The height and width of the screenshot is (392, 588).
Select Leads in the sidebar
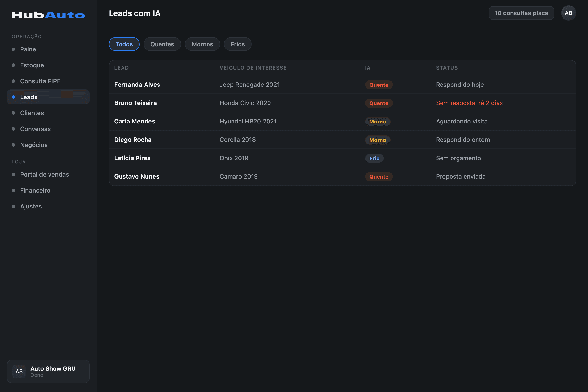[48, 97]
